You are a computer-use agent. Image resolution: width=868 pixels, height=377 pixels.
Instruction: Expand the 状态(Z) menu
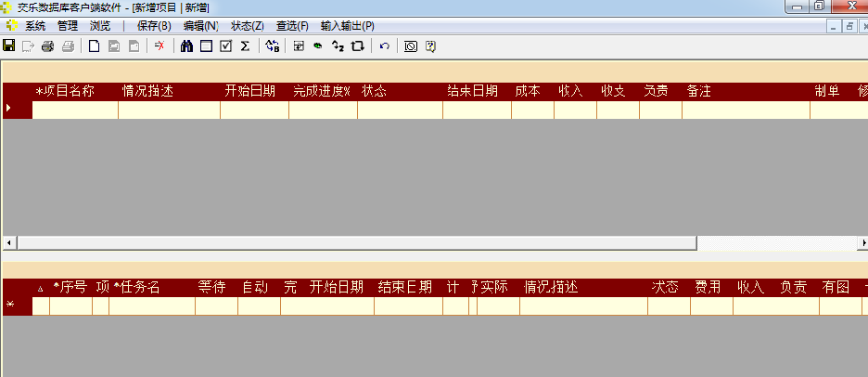(x=249, y=26)
